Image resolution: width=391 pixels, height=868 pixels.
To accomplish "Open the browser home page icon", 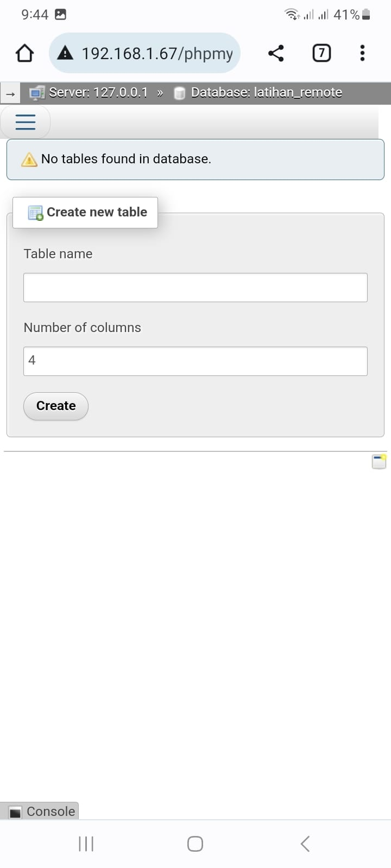I will (x=24, y=53).
